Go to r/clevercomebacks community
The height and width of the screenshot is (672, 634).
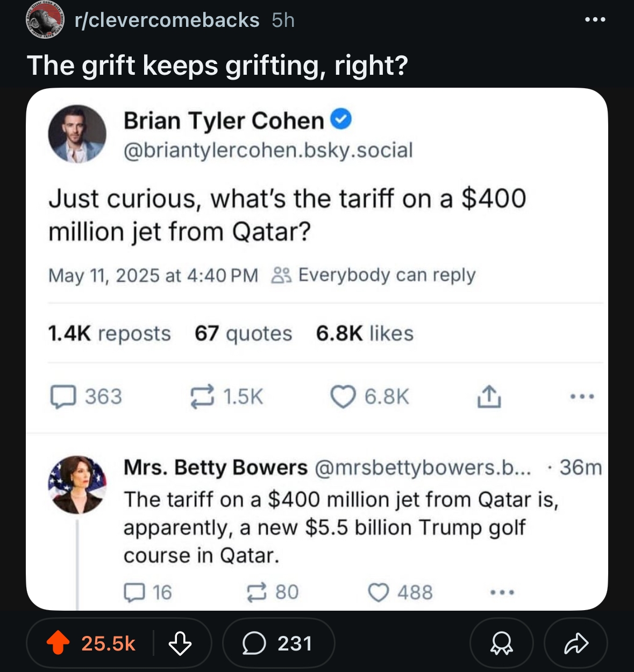(x=167, y=20)
